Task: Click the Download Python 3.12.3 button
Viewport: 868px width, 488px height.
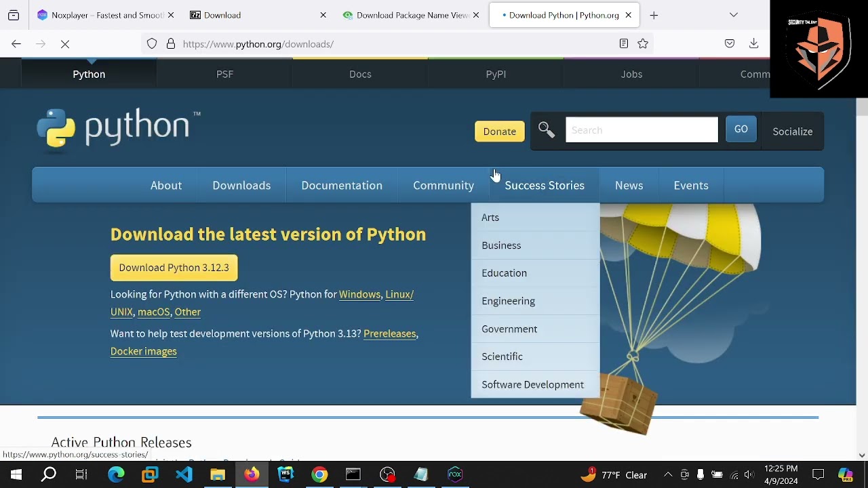Action: (174, 268)
